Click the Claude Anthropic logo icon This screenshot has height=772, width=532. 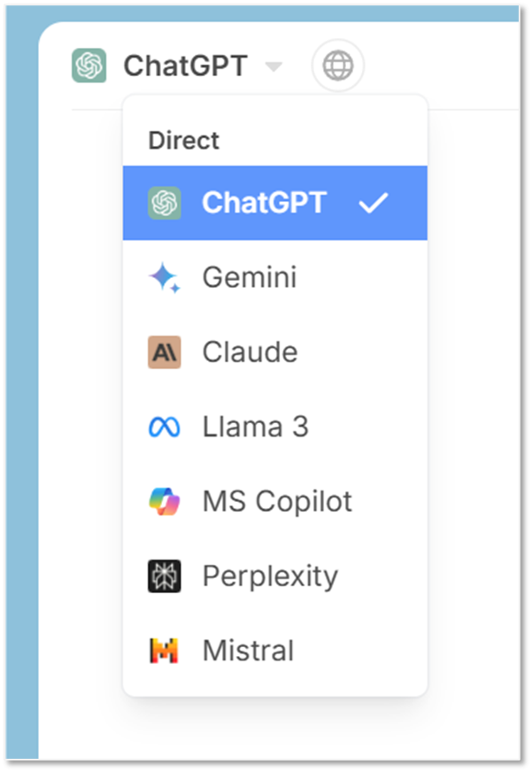tap(165, 352)
